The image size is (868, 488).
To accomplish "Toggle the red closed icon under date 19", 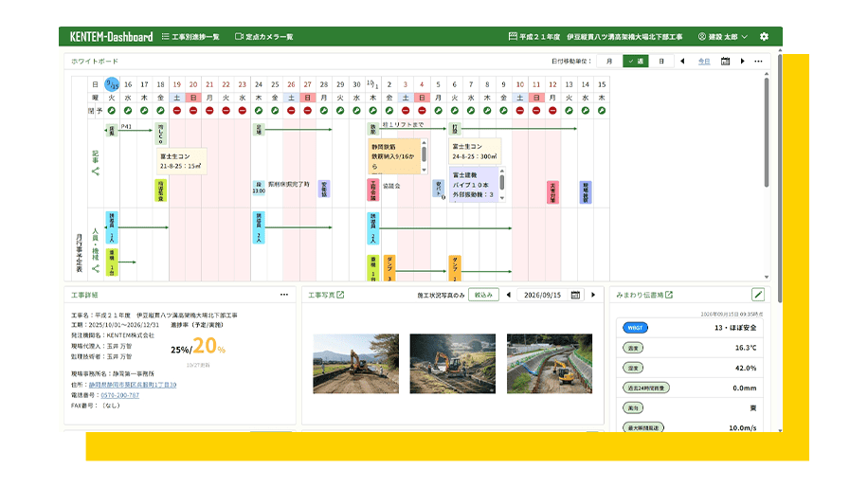I will point(176,111).
